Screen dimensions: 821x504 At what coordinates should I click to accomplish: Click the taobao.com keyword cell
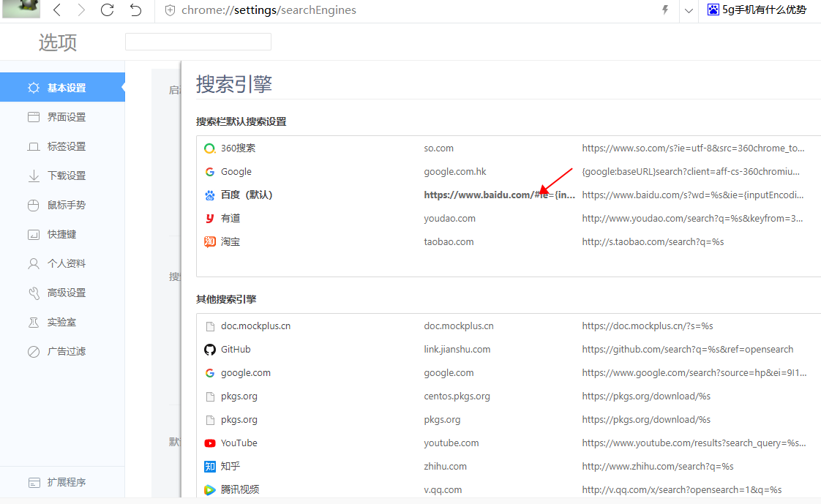(449, 242)
